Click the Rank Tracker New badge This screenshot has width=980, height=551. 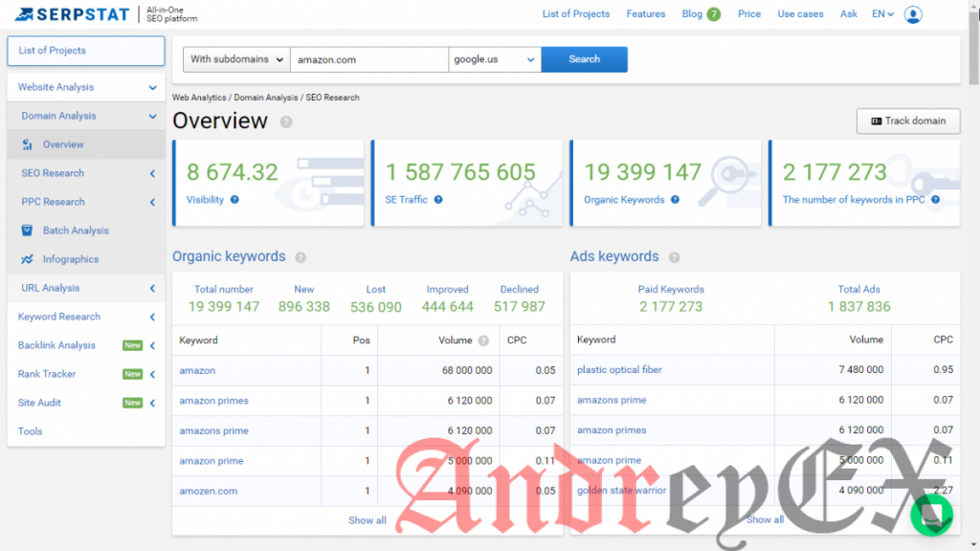click(x=132, y=374)
